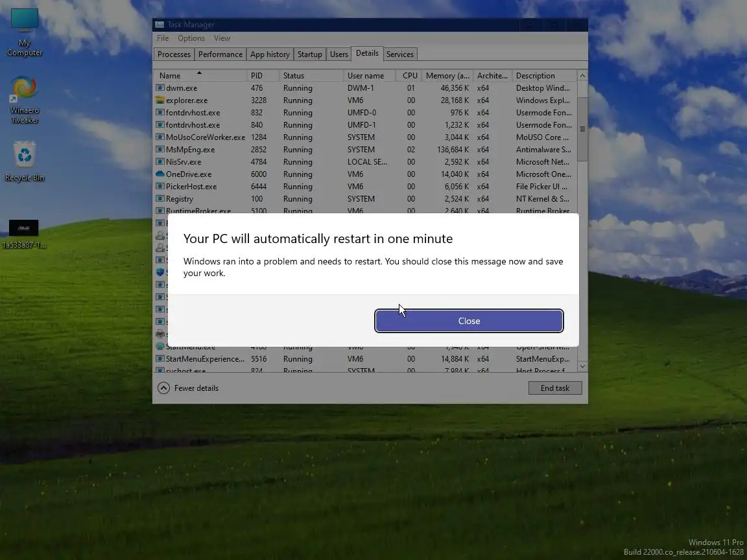The image size is (747, 560).
Task: Launch Winaero Tweaker desktop shortcut
Action: tap(24, 100)
